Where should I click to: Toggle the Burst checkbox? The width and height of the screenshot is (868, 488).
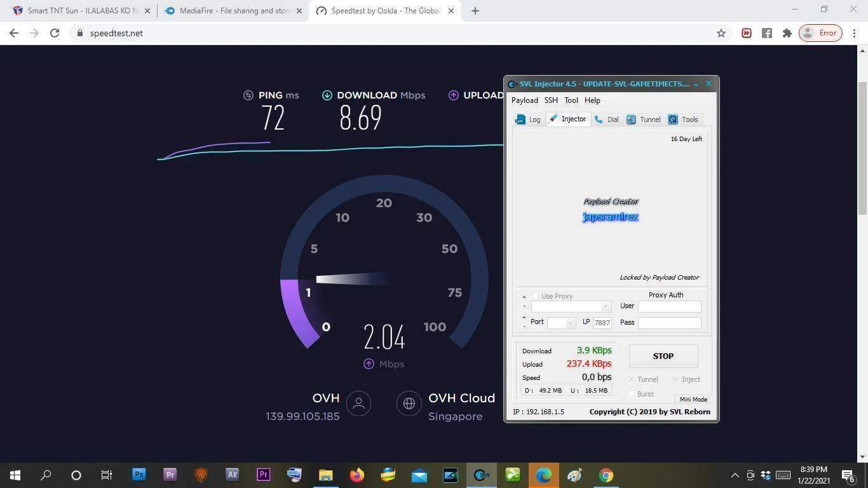pyautogui.click(x=631, y=394)
